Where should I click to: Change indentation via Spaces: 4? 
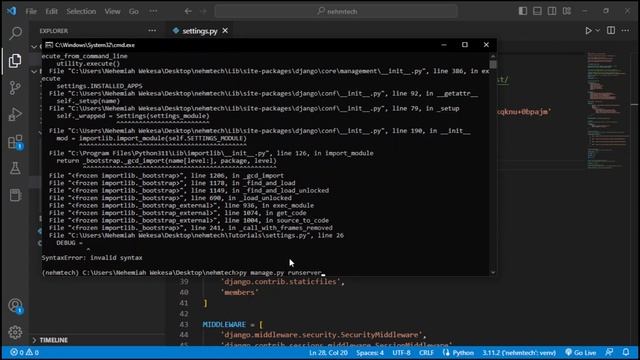click(x=370, y=353)
